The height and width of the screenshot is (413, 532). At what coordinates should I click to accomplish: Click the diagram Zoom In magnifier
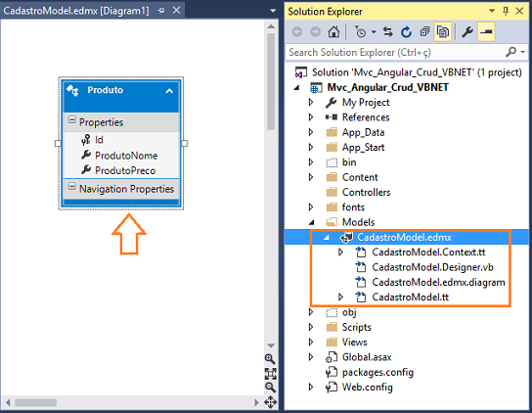(270, 359)
